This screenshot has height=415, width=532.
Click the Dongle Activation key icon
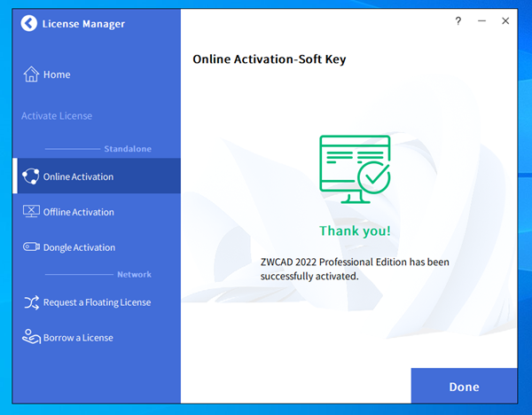(x=31, y=247)
